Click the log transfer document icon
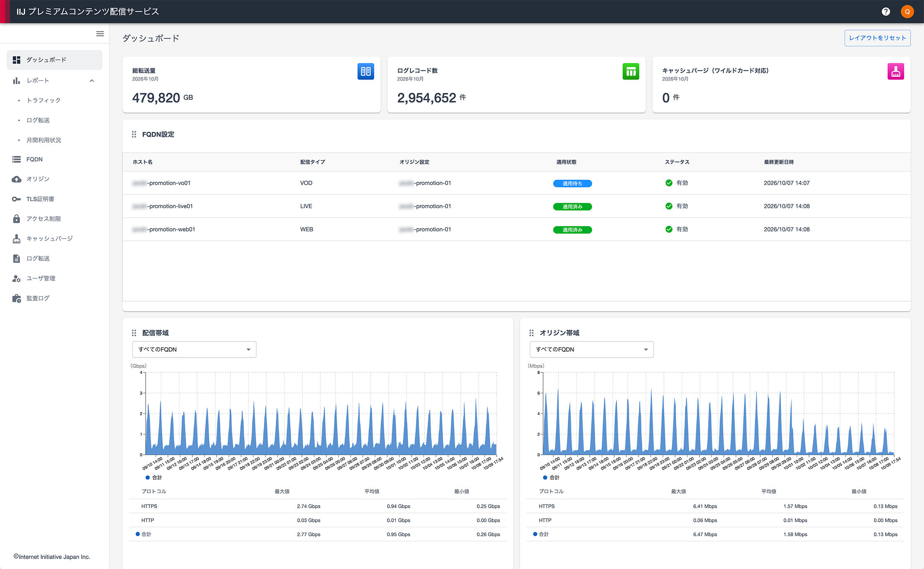This screenshot has height=569, width=924. (x=17, y=259)
